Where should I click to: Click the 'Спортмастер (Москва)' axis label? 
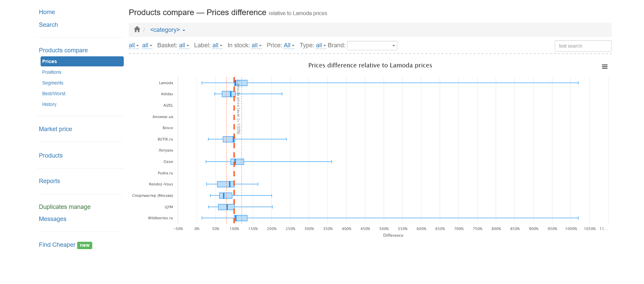(153, 195)
